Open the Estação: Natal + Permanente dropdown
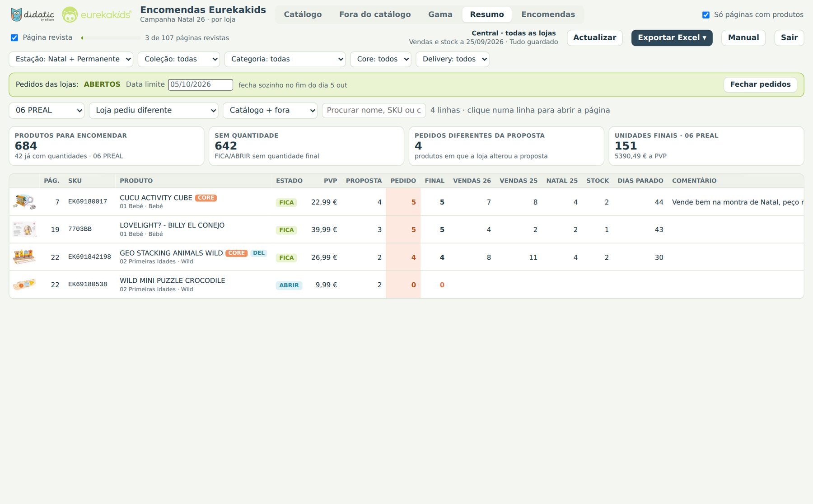This screenshot has height=504, width=813. [71, 59]
